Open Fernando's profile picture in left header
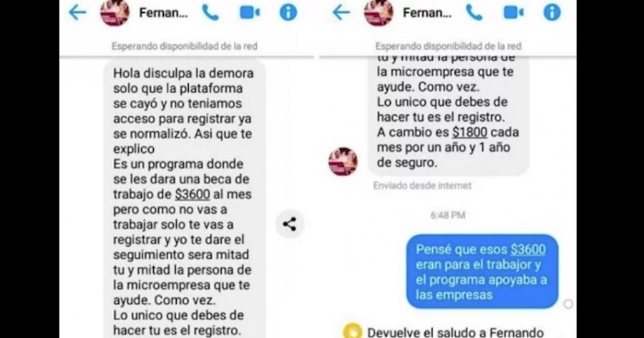 pyautogui.click(x=114, y=13)
